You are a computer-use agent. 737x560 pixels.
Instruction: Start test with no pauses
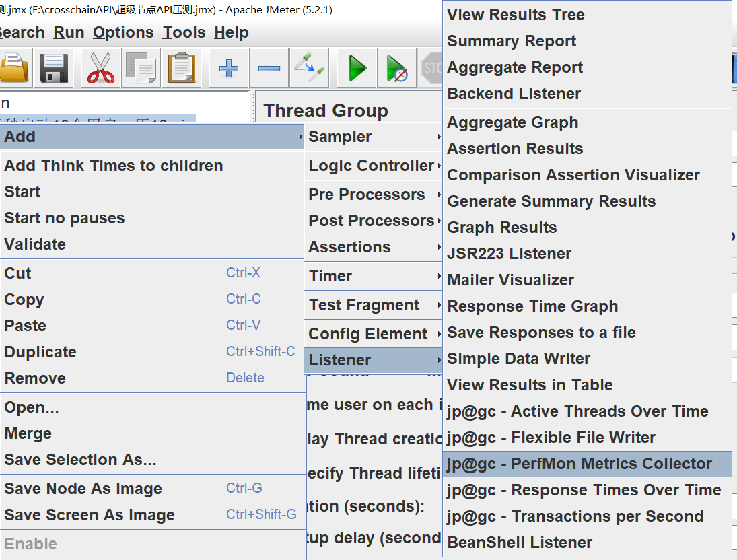tap(396, 67)
